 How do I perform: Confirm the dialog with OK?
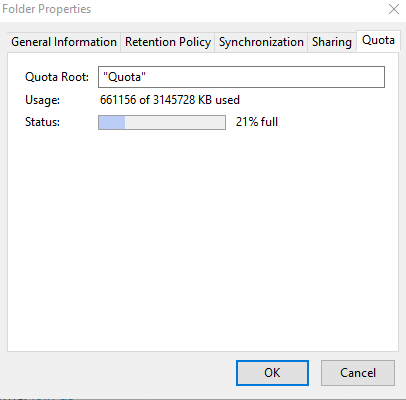272,373
